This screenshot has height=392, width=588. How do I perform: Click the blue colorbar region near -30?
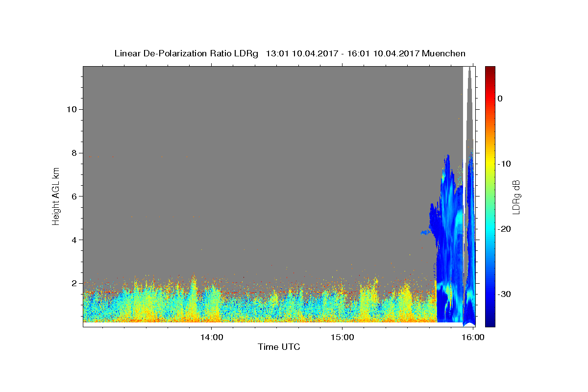click(x=490, y=294)
